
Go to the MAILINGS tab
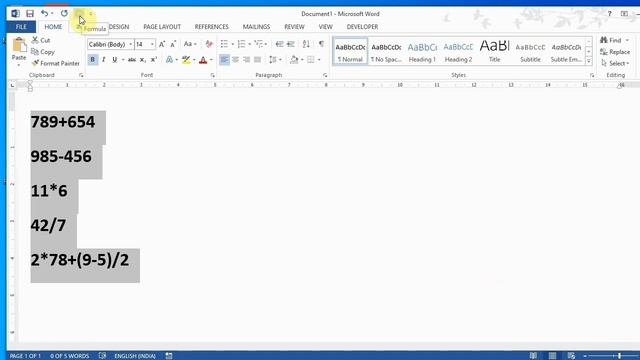point(256,27)
